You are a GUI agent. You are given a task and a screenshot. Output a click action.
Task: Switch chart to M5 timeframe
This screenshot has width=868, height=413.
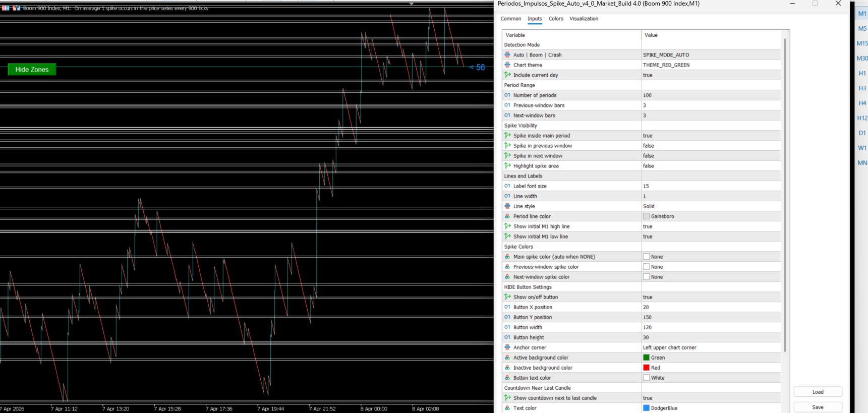pos(862,28)
